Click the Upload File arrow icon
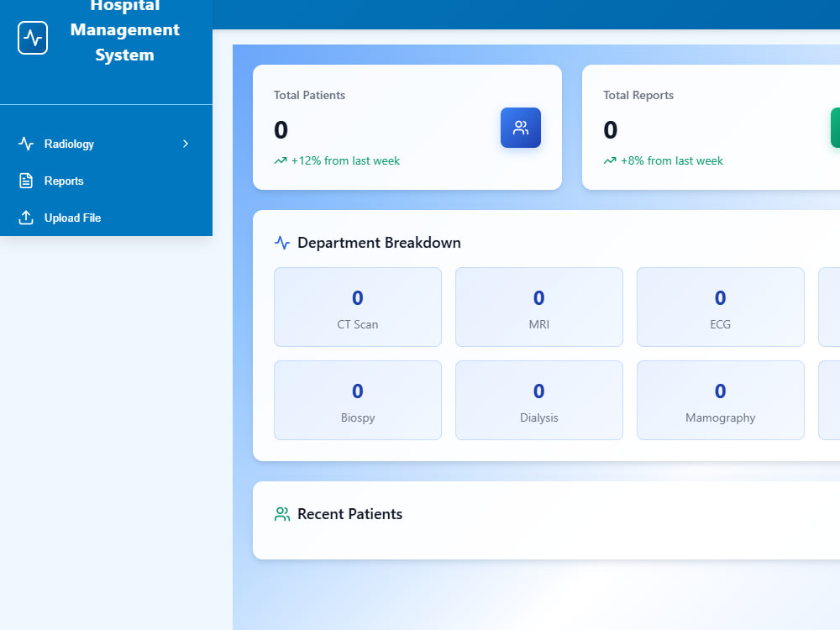 pyautogui.click(x=26, y=218)
